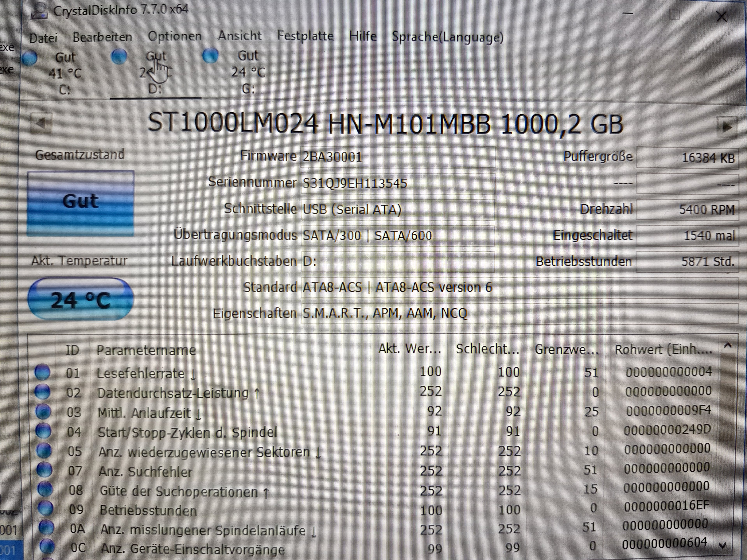
Task: Click status icon for row 09 Betriebsstunden
Action: [46, 508]
